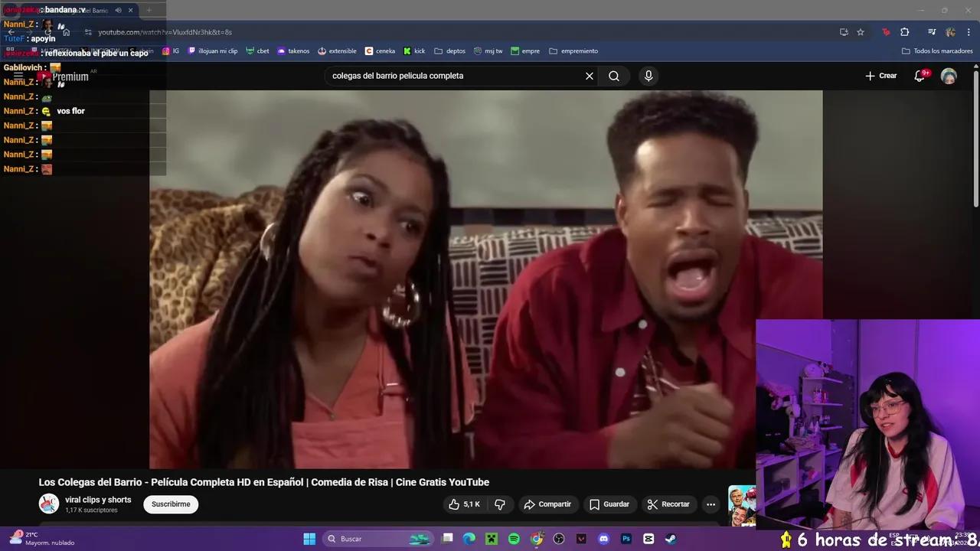The width and height of the screenshot is (980, 551).
Task: Click the Suscribirme button
Action: pos(170,504)
